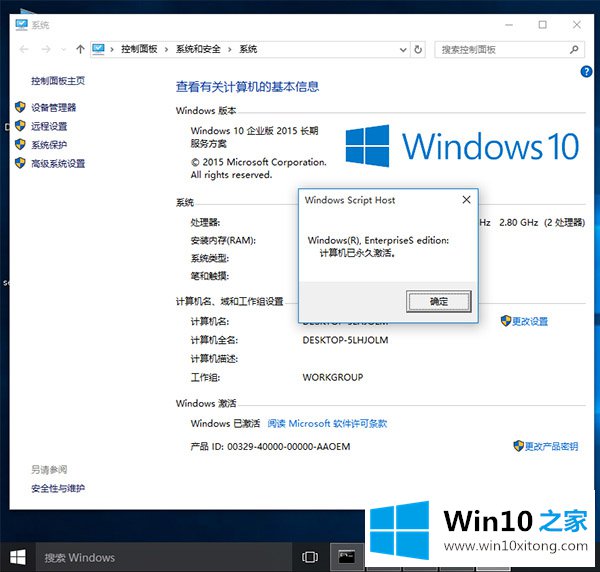Open the recent locations dropdown arrow

(63, 49)
